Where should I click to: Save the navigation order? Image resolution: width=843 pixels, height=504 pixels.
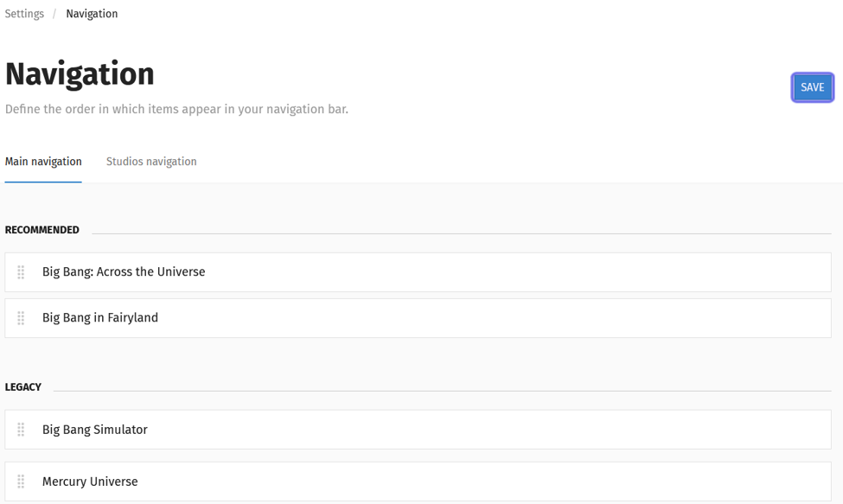[x=812, y=87]
